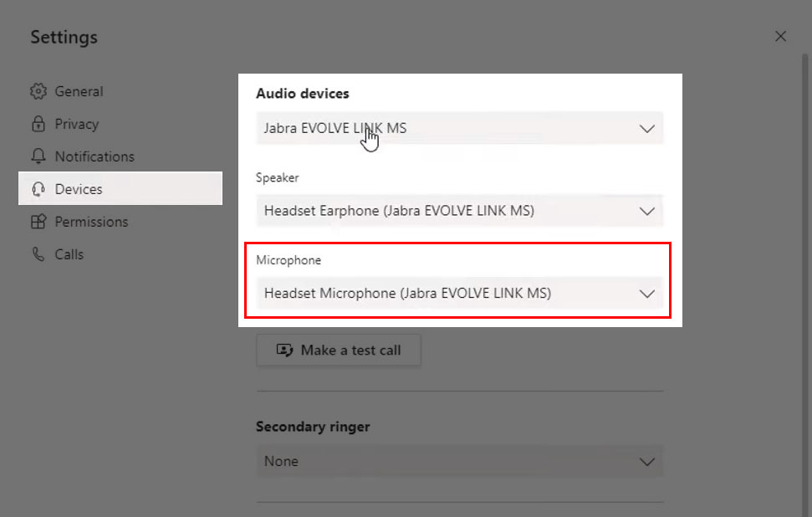Expand the Speaker dropdown chevron
Image resolution: width=812 pixels, height=517 pixels.
click(646, 211)
